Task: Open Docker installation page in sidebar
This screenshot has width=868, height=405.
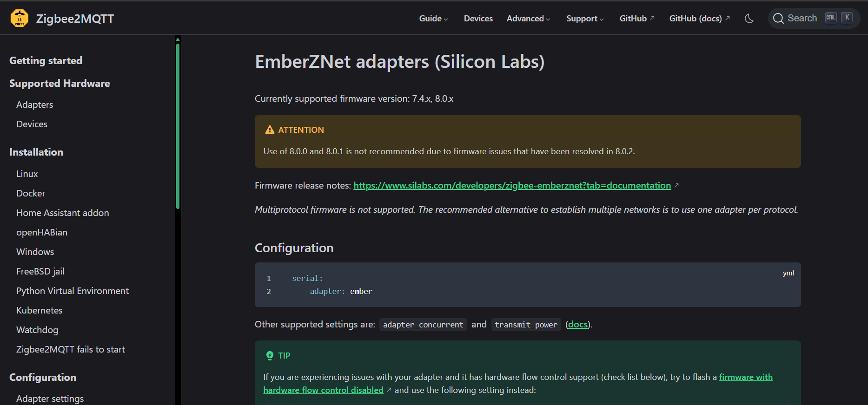Action: (31, 193)
